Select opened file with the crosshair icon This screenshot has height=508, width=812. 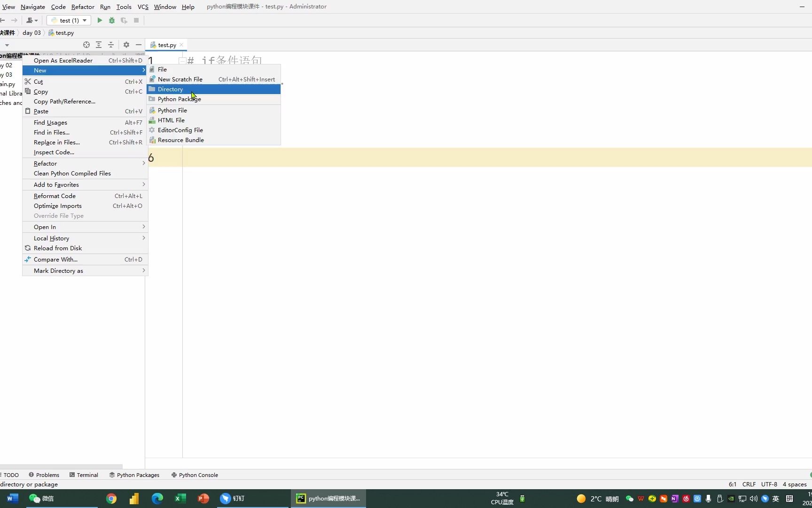point(86,45)
